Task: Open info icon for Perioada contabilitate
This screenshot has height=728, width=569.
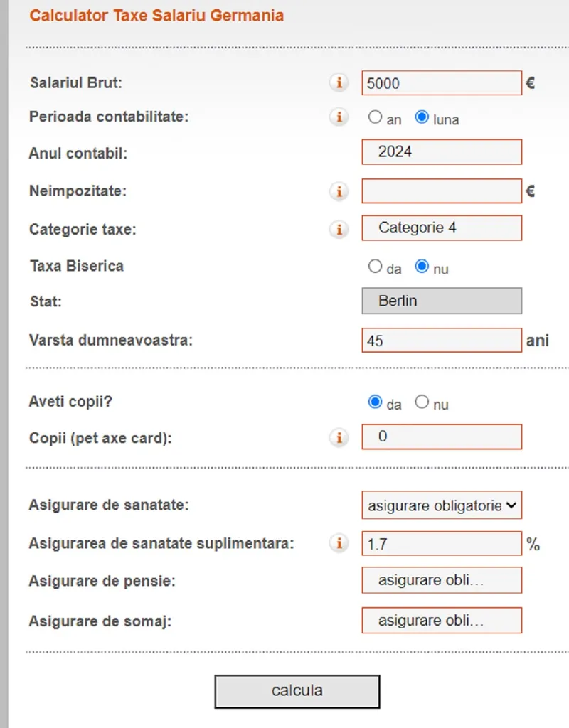Action: click(339, 117)
